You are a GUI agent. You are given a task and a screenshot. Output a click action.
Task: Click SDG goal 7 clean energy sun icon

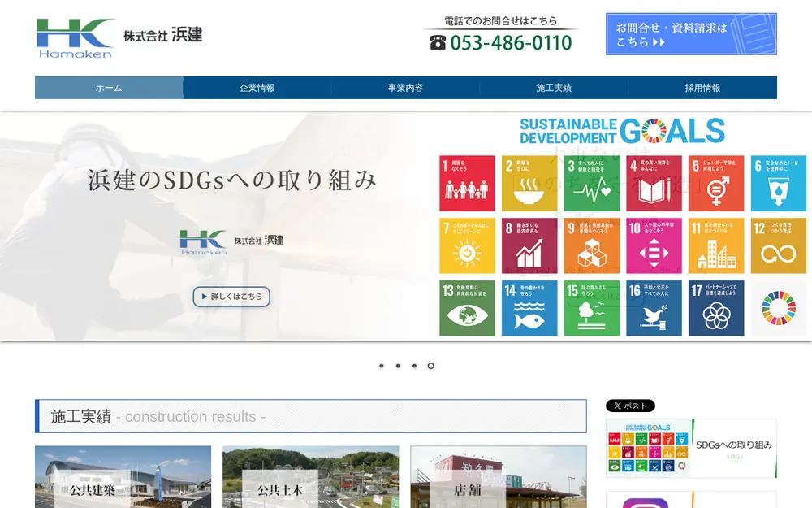pyautogui.click(x=467, y=245)
